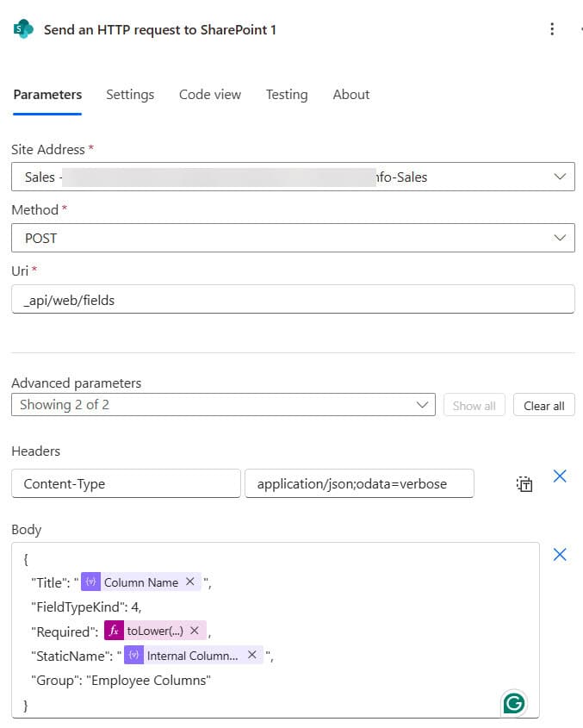The image size is (583, 728).
Task: Click the Grammarly icon in Body field
Action: pos(514,703)
